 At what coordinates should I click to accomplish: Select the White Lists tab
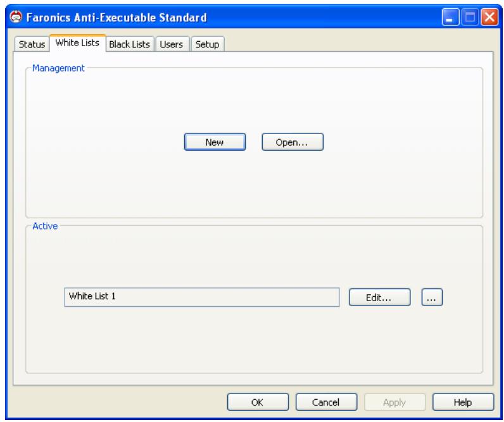click(77, 43)
